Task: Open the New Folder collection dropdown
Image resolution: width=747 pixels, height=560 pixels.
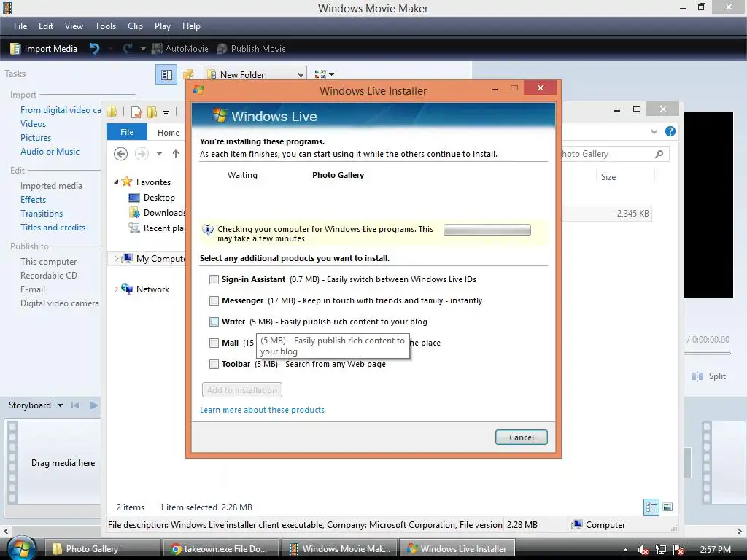Action: 301,75
